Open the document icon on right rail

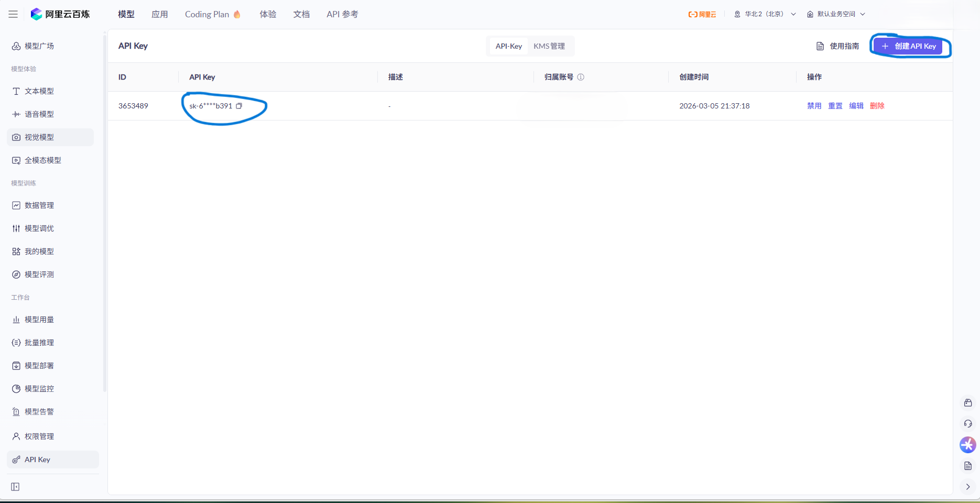[968, 466]
